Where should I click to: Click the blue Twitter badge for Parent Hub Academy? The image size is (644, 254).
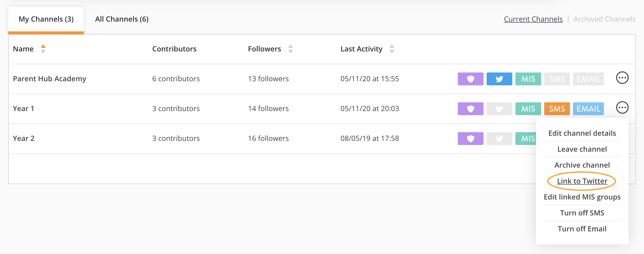pyautogui.click(x=499, y=79)
